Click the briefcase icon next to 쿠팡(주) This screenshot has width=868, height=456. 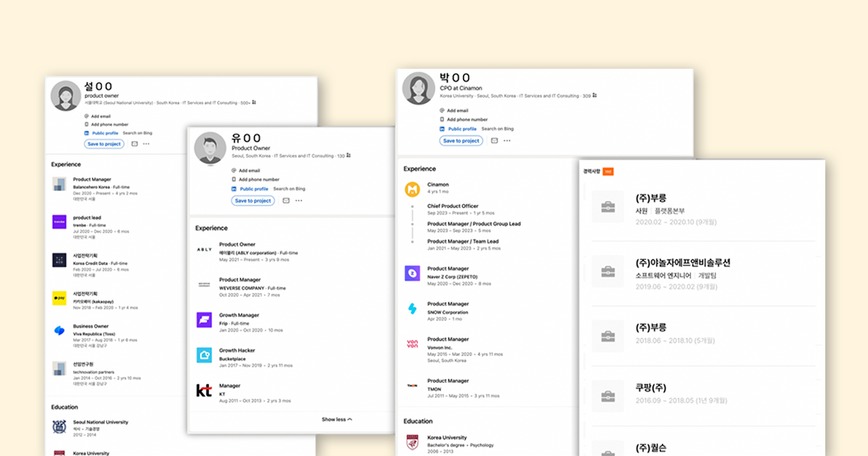tap(608, 395)
